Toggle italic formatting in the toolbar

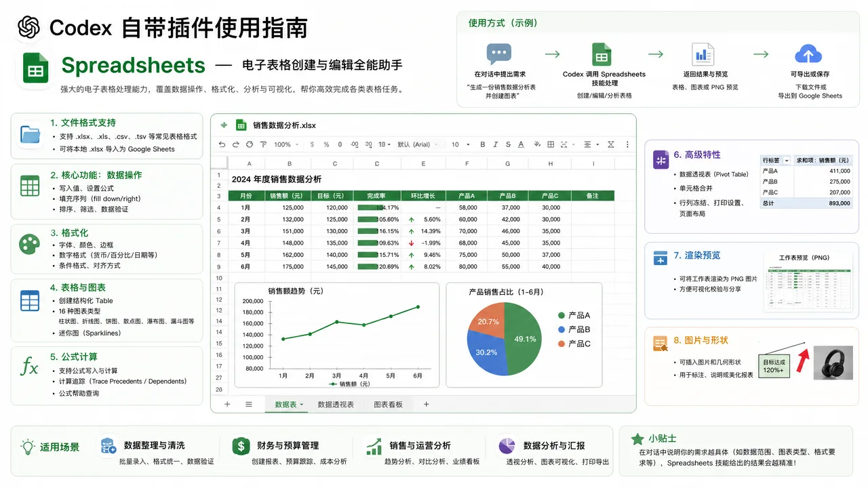click(496, 144)
